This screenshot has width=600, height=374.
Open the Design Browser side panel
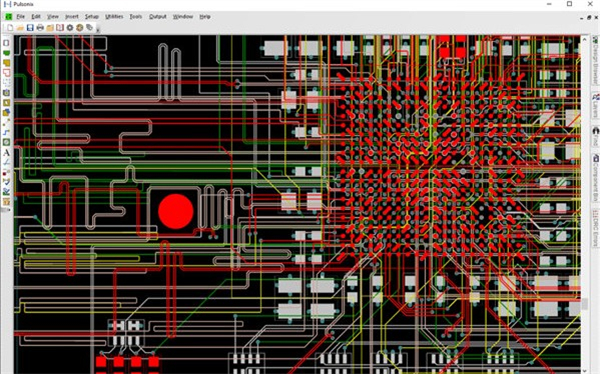tap(595, 60)
